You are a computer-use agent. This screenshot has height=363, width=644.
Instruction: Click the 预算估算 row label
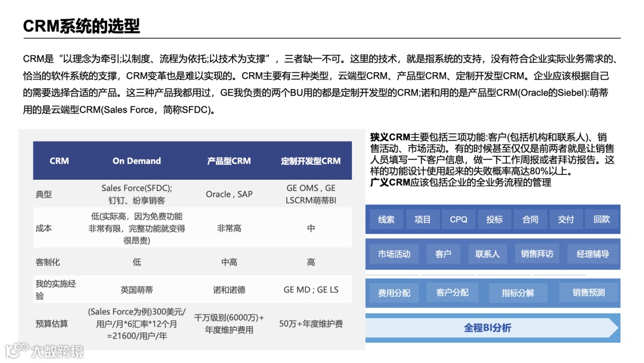coord(52,324)
